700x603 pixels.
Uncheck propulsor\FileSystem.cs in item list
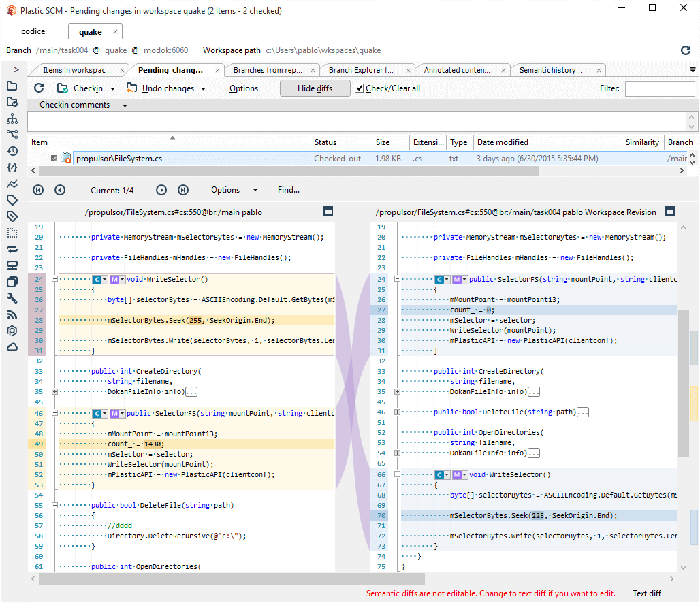55,157
